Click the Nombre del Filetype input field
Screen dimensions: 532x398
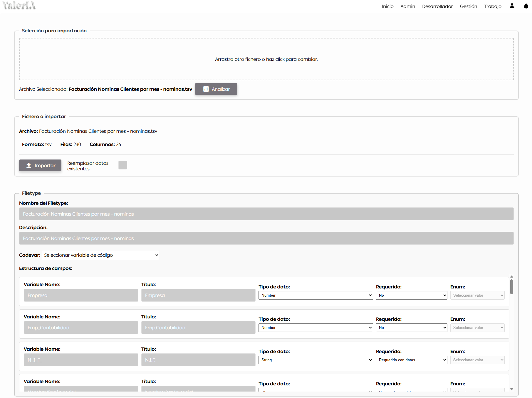266,214
